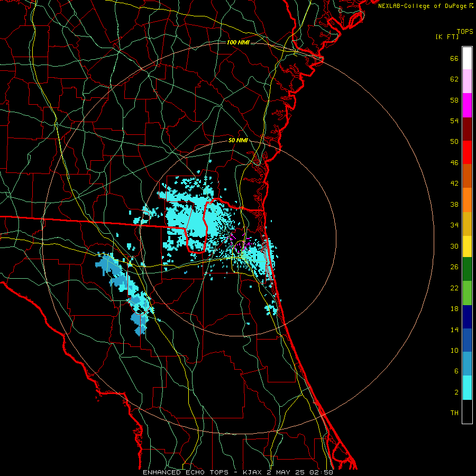
Task: Pick the bright red legend swatch
Action: 467,152
